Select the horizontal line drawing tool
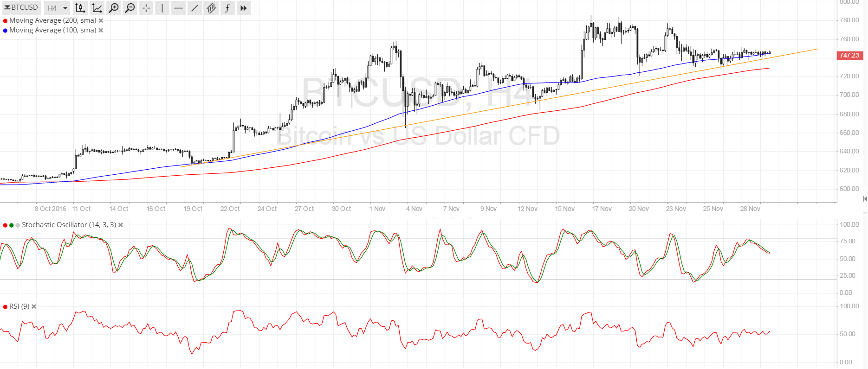 click(x=178, y=8)
